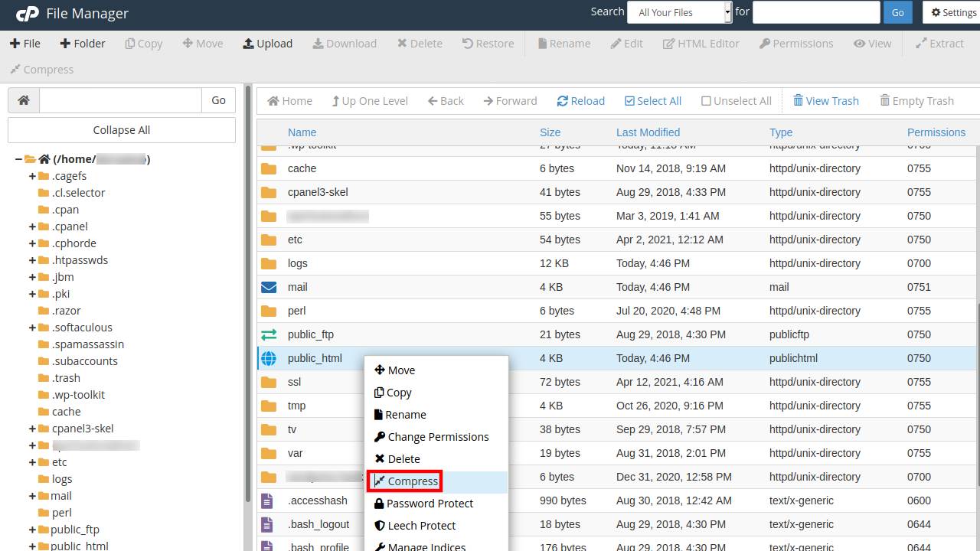Click Empty Trash
Screen dimensions: 980x551
click(x=917, y=101)
